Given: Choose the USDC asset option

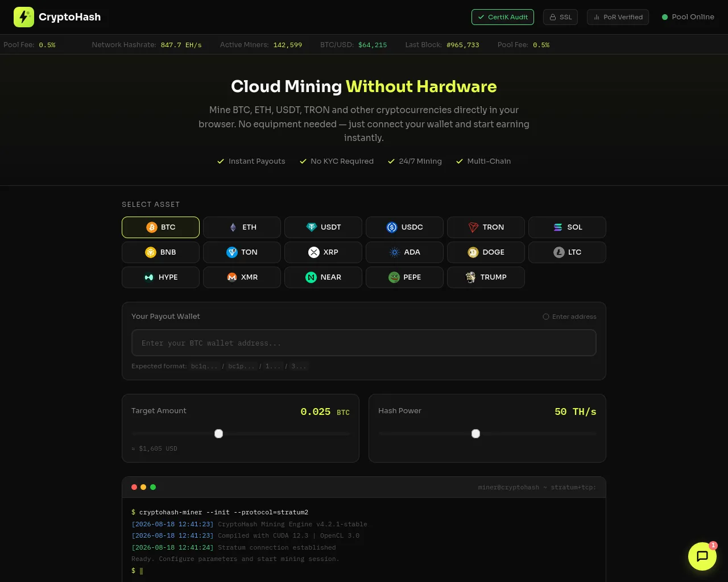Looking at the screenshot, I should click(404, 227).
